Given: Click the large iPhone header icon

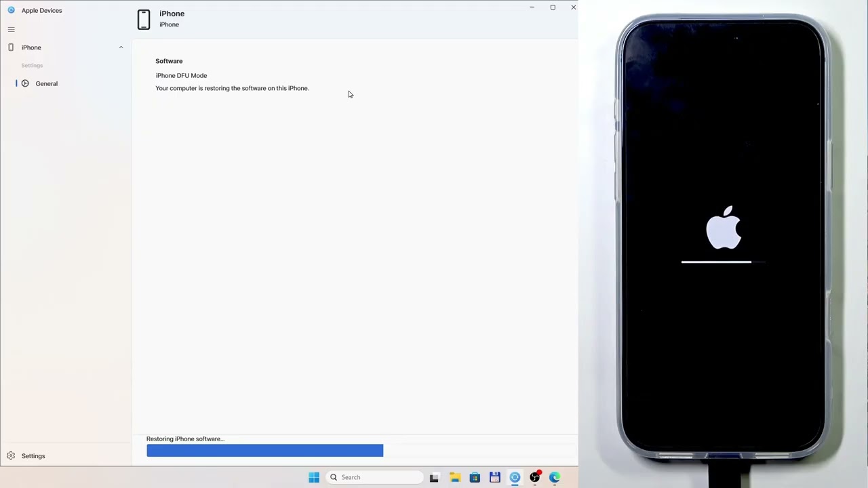Looking at the screenshot, I should (144, 19).
